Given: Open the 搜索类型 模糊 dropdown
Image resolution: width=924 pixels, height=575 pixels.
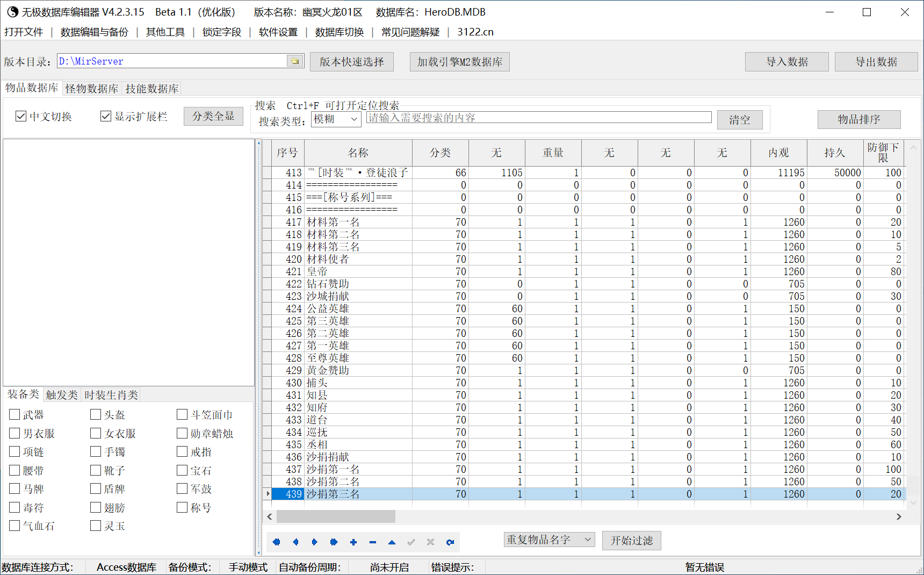Looking at the screenshot, I should point(336,119).
